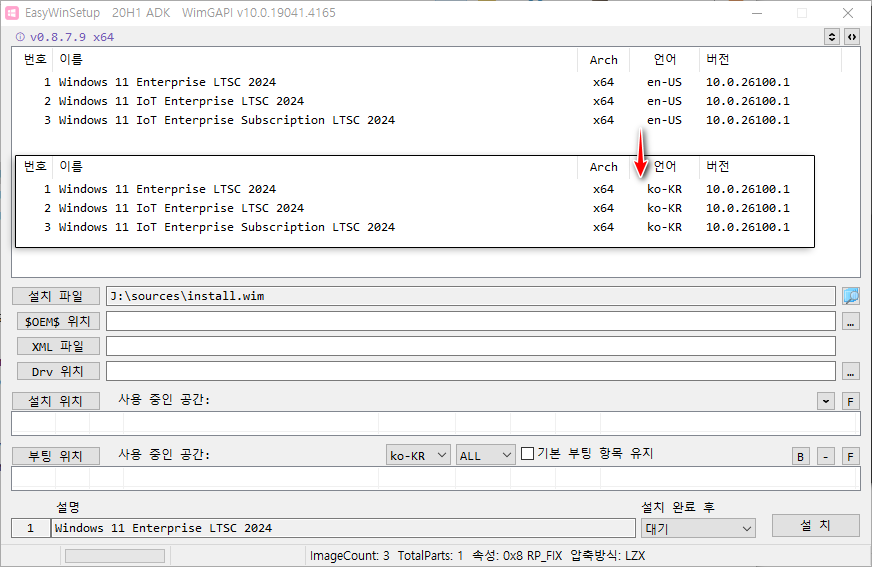
Task: Click the v0.8.7.9 x64 version label
Action: [x=72, y=37]
